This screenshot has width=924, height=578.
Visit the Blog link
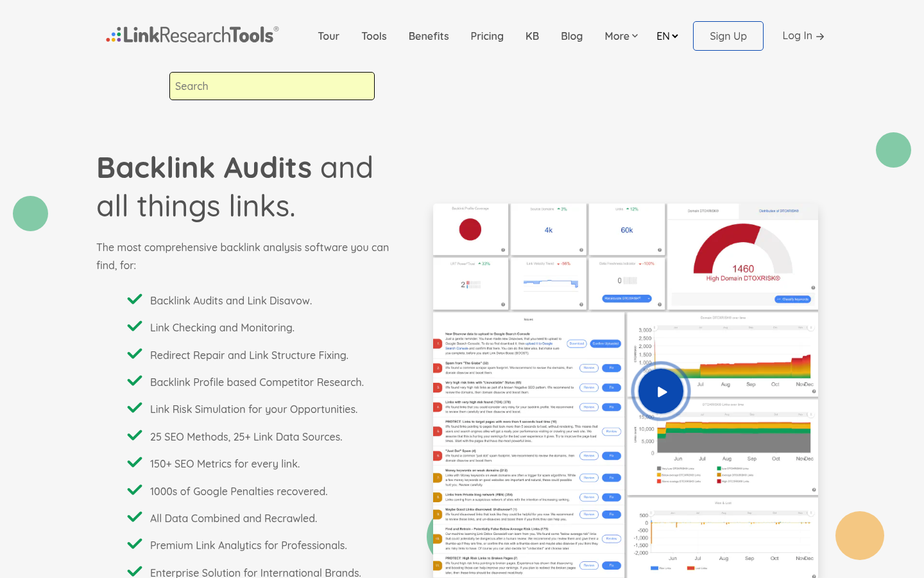(x=572, y=36)
